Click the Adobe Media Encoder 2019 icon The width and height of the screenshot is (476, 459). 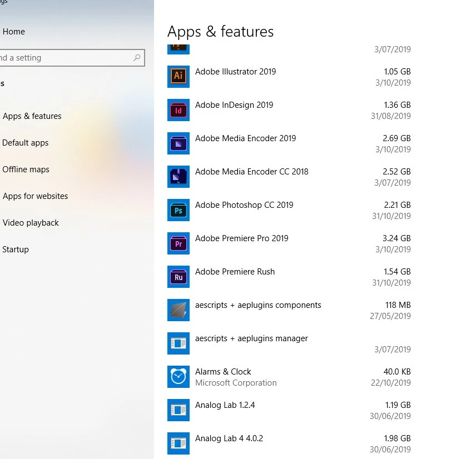pos(178,143)
